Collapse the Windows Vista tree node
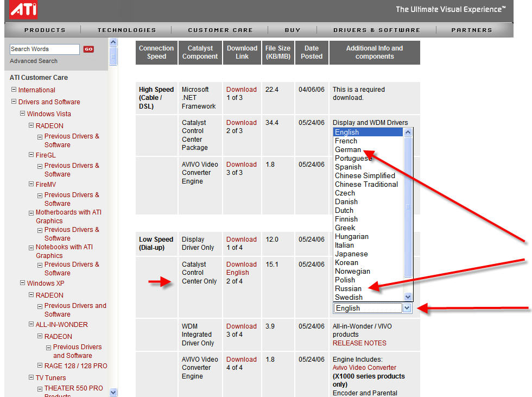 pyautogui.click(x=23, y=114)
